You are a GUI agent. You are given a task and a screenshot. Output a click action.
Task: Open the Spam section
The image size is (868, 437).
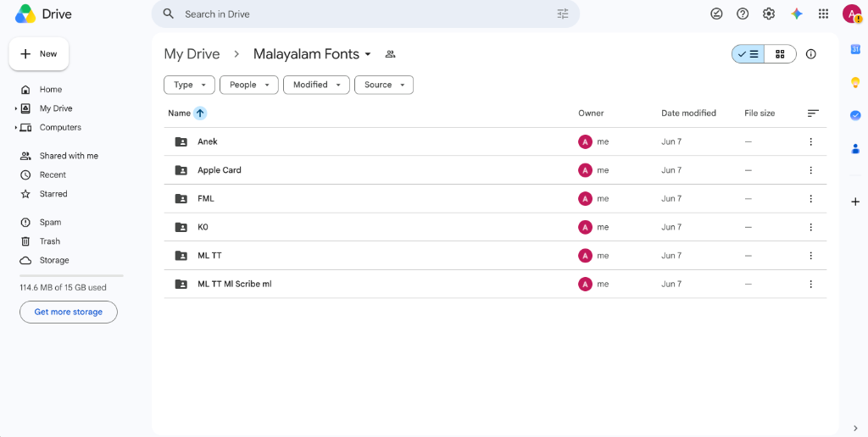50,223
